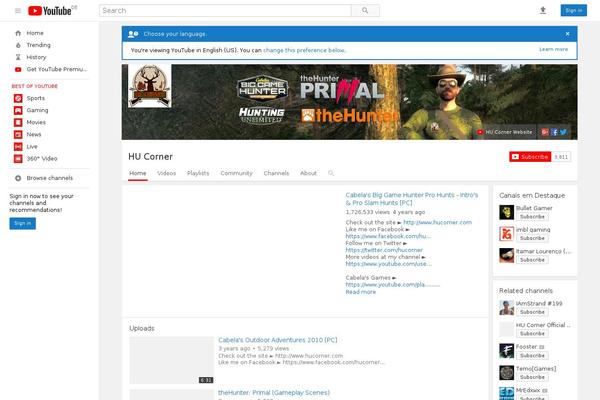
Task: Click the Learn more link
Action: (553, 49)
